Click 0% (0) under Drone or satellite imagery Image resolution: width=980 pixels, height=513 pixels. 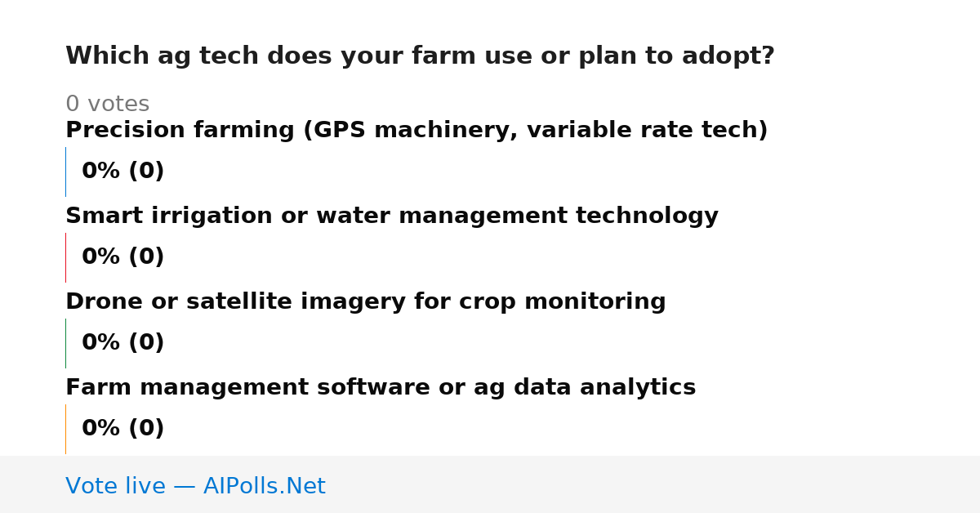pyautogui.click(x=123, y=343)
